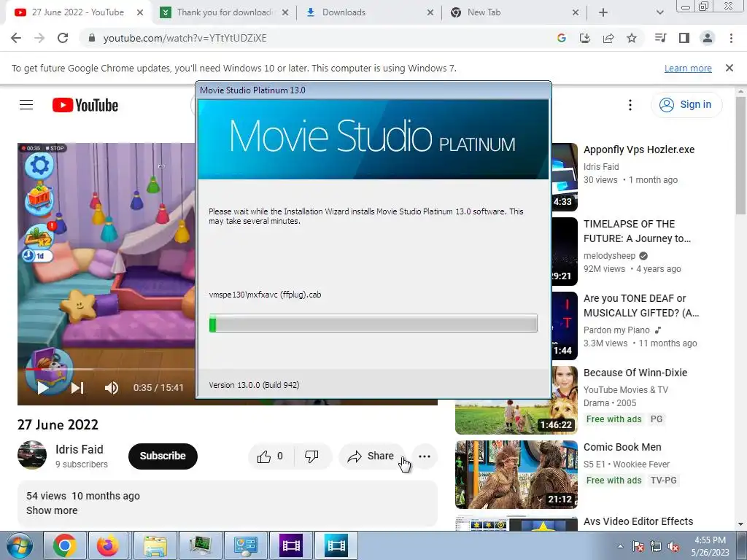Close the Downloads tab

430,12
